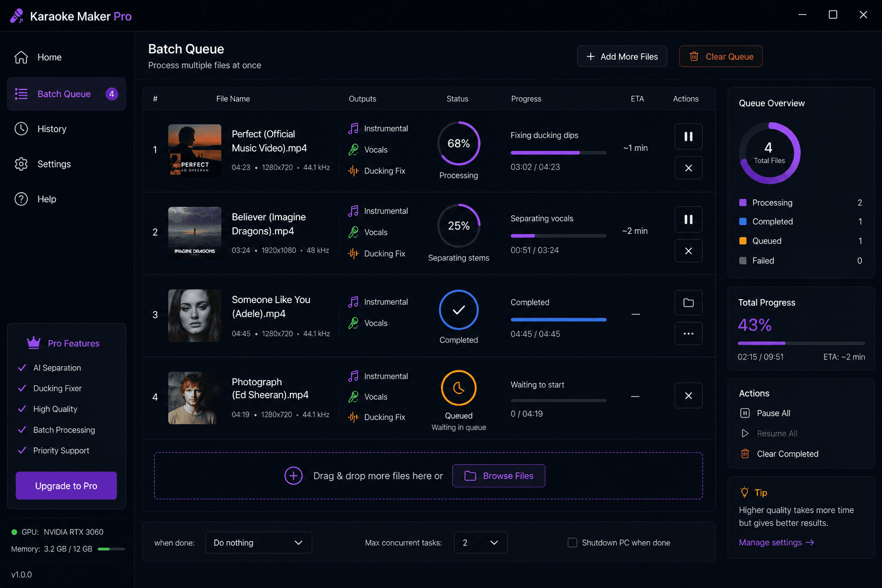The image size is (882, 588).
Task: Click the 68% processing progress ring
Action: pos(459,144)
